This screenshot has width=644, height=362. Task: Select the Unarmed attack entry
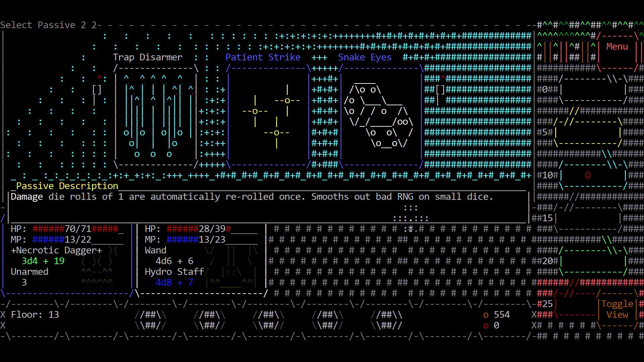(x=30, y=272)
